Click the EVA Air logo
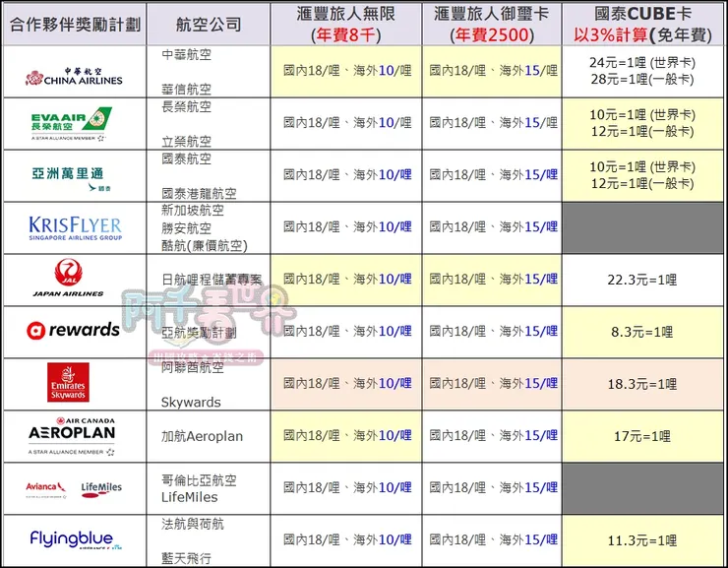The image size is (728, 568). [72, 123]
